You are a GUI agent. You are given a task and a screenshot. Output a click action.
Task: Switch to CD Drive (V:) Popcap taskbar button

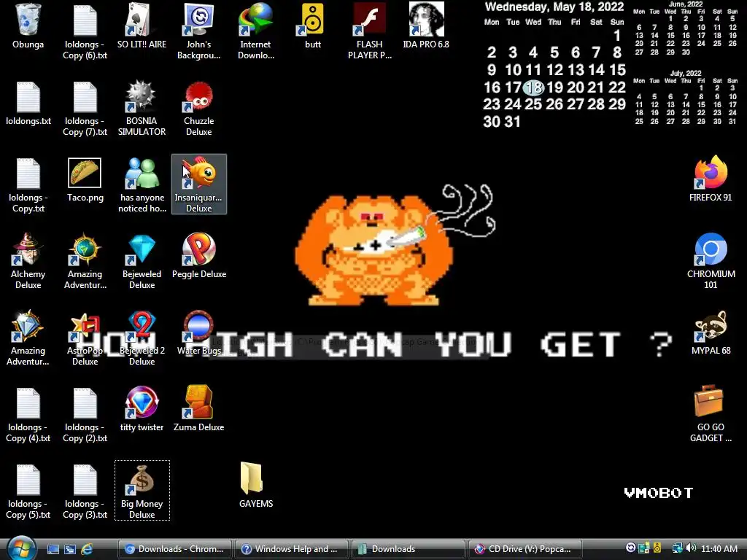pyautogui.click(x=525, y=549)
